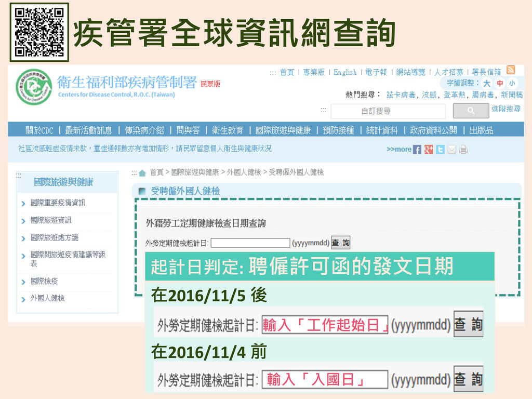Expand 國際旅遊資訊 sidebar item
The height and width of the screenshot is (399, 532).
(x=51, y=220)
